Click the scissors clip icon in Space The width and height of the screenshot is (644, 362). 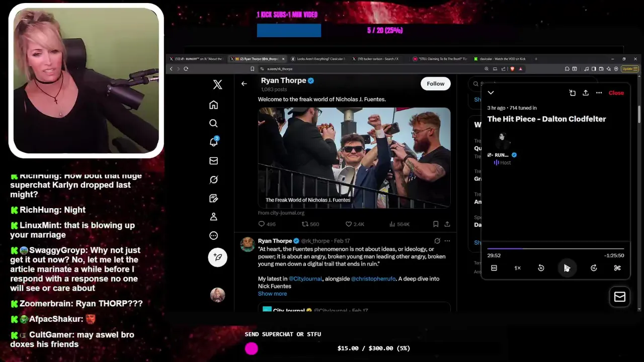pos(617,268)
